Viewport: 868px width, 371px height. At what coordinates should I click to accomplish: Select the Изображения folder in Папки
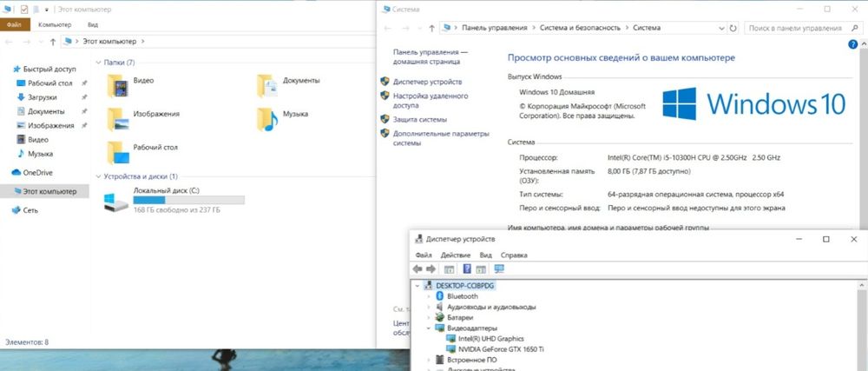[143, 118]
